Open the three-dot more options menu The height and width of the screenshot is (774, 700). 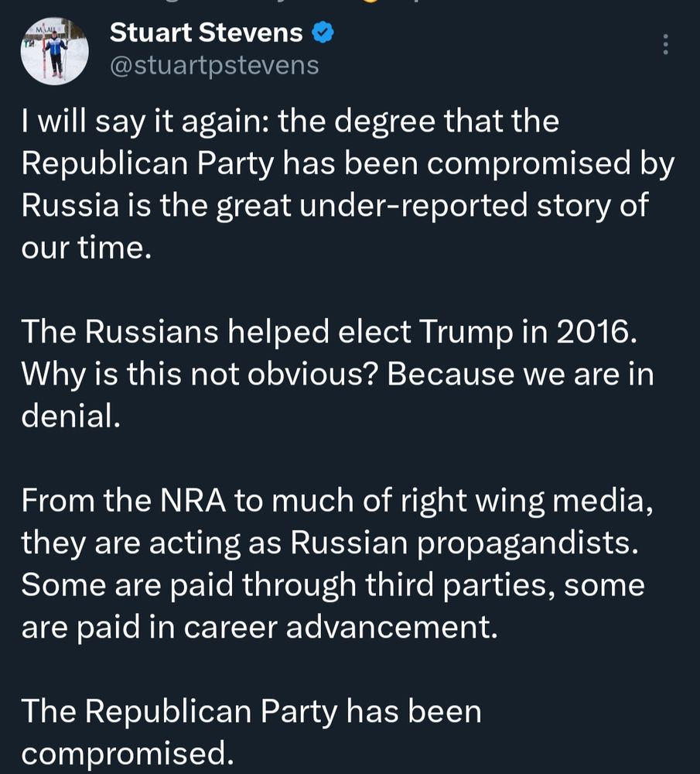pyautogui.click(x=664, y=45)
